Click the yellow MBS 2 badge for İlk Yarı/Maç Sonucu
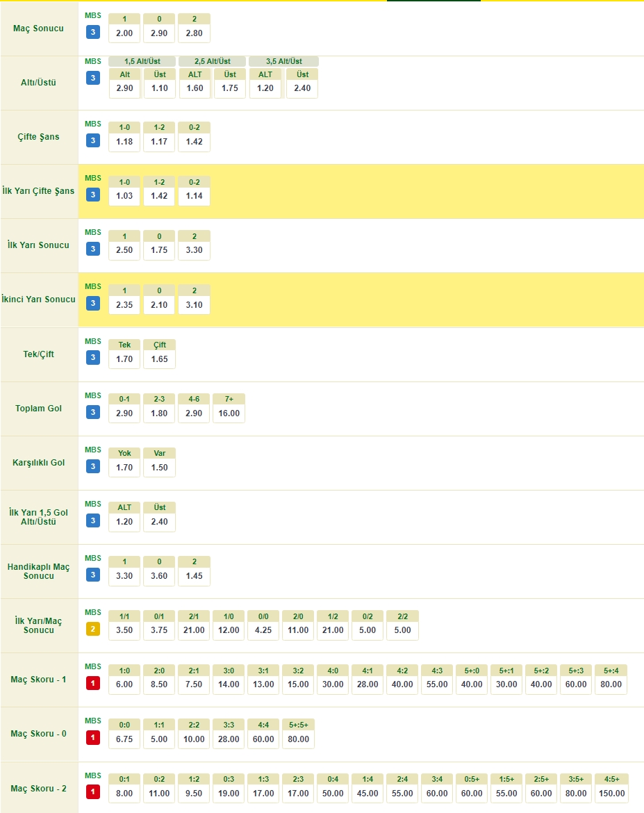 coord(93,629)
